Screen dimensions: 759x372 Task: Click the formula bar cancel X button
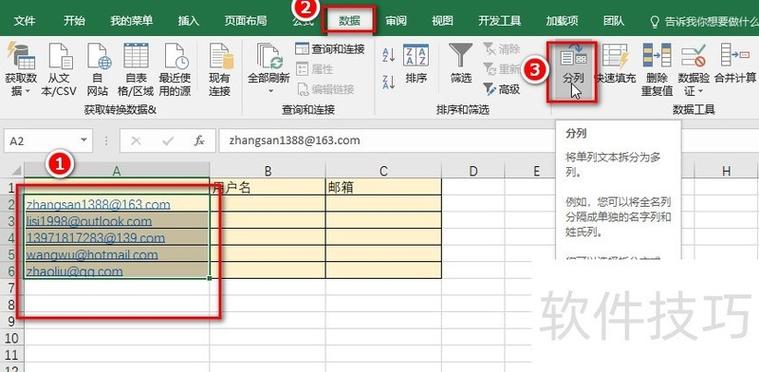136,141
